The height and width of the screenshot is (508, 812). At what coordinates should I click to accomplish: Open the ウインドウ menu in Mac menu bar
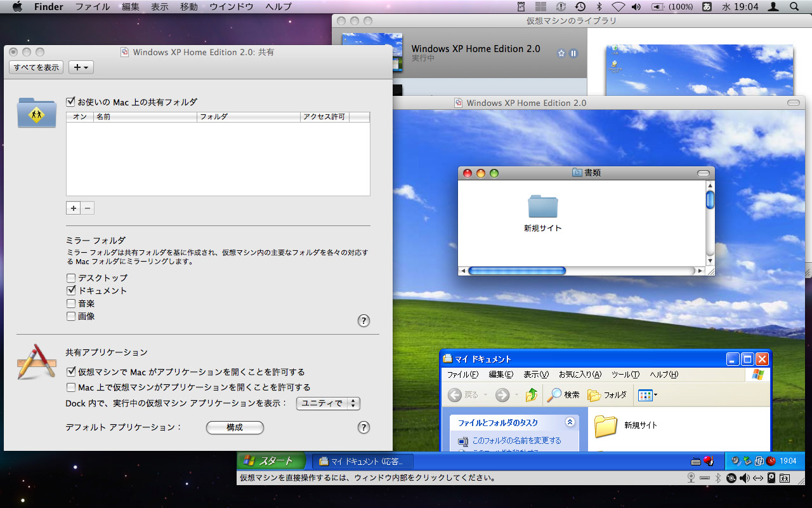click(232, 6)
